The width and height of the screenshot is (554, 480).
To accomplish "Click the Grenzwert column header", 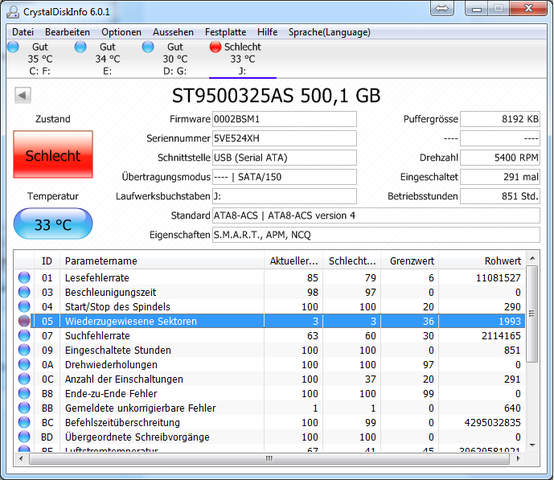I will pos(409,261).
